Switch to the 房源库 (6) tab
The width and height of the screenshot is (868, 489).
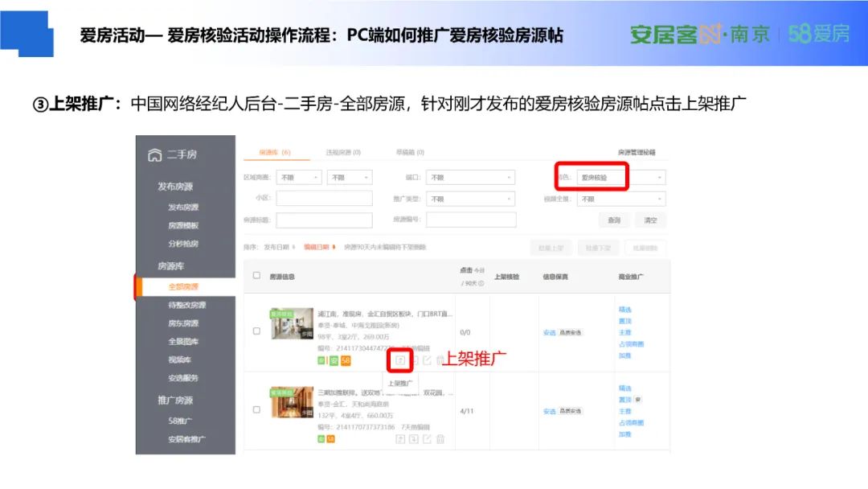coord(275,152)
